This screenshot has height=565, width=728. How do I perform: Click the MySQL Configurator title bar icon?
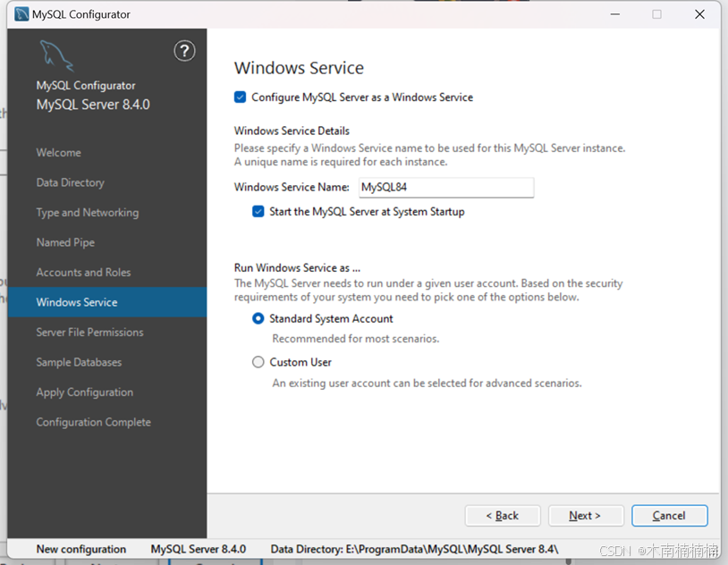click(x=21, y=14)
